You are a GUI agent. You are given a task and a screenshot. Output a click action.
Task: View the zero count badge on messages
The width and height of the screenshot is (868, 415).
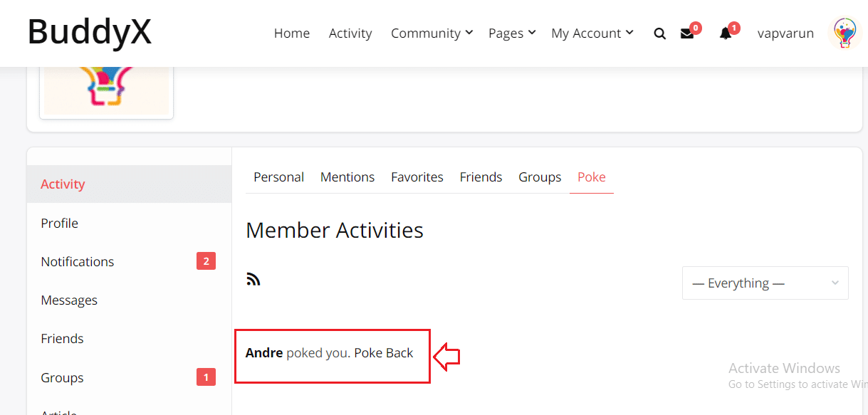coord(695,26)
